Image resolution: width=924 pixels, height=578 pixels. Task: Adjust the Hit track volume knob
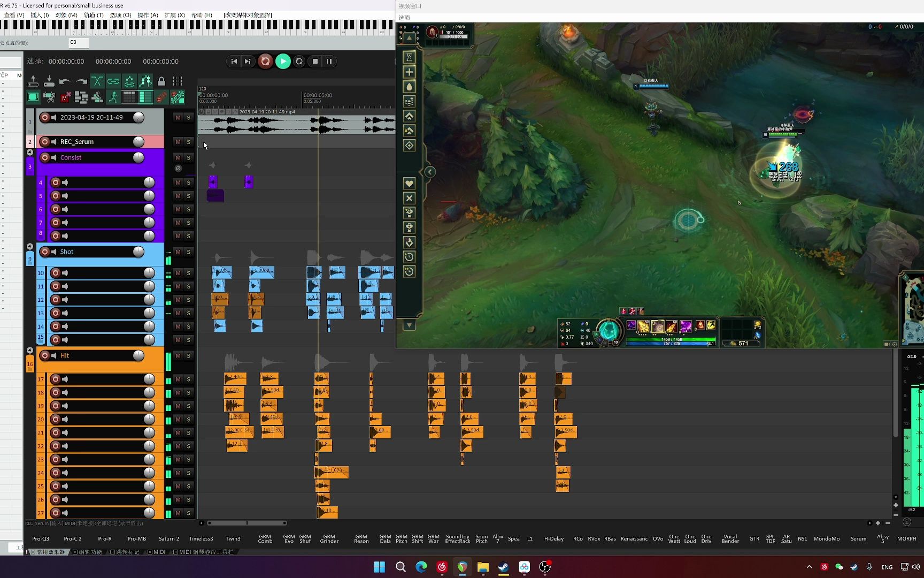point(138,356)
